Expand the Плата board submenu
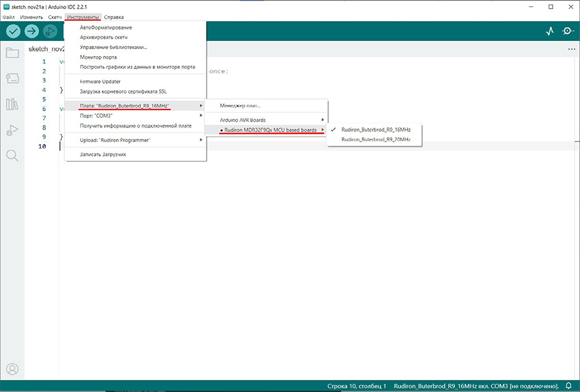 point(135,106)
